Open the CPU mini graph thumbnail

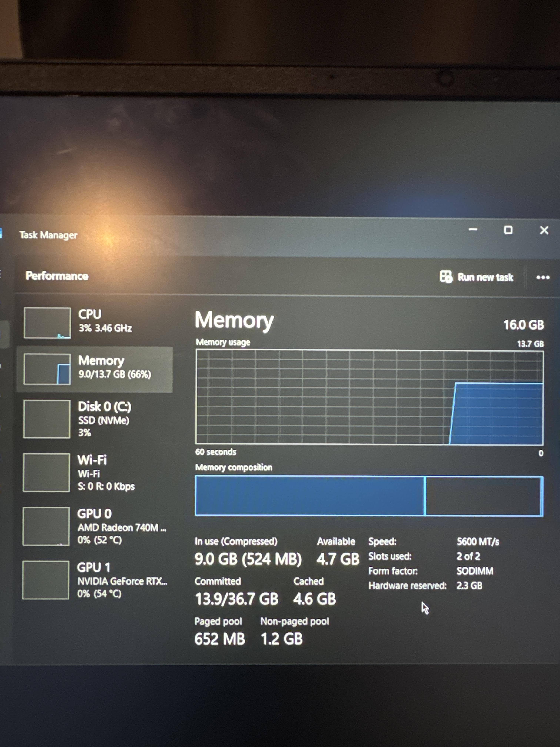click(x=47, y=323)
